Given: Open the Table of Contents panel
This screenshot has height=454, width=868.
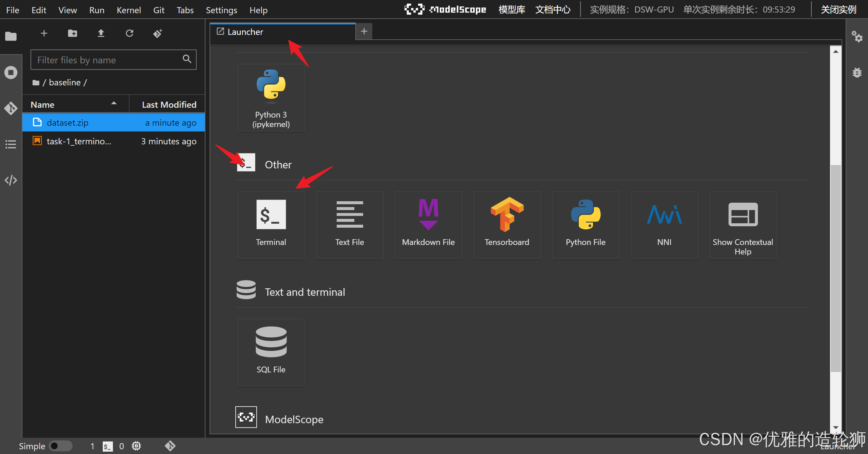Looking at the screenshot, I should pos(11,144).
